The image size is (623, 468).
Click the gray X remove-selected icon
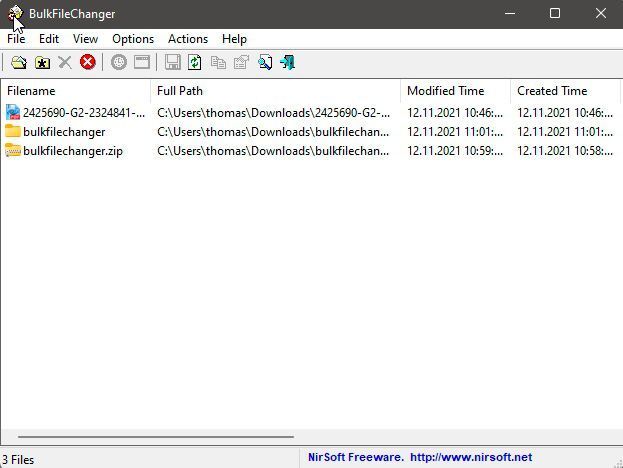(x=65, y=63)
